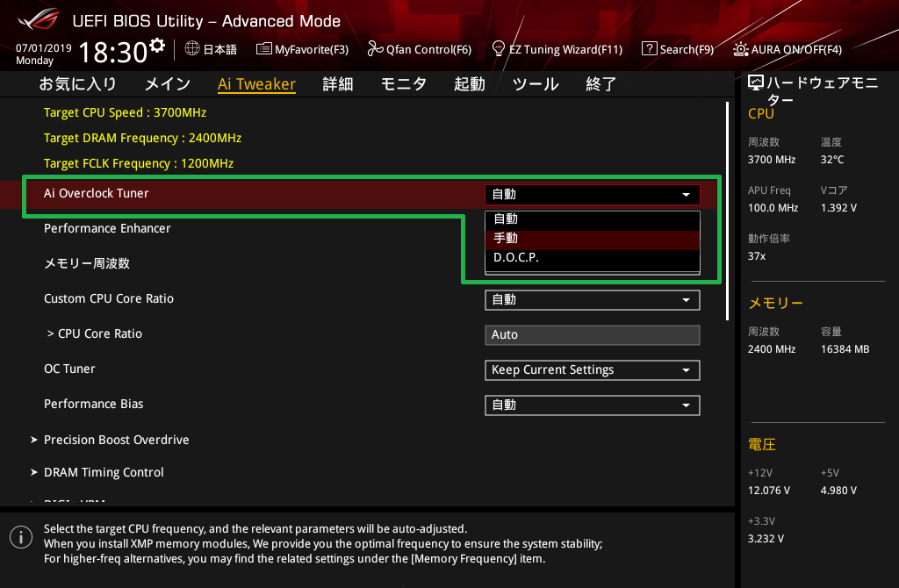
Task: Open MyFavorite(F3) list
Action: click(x=302, y=49)
